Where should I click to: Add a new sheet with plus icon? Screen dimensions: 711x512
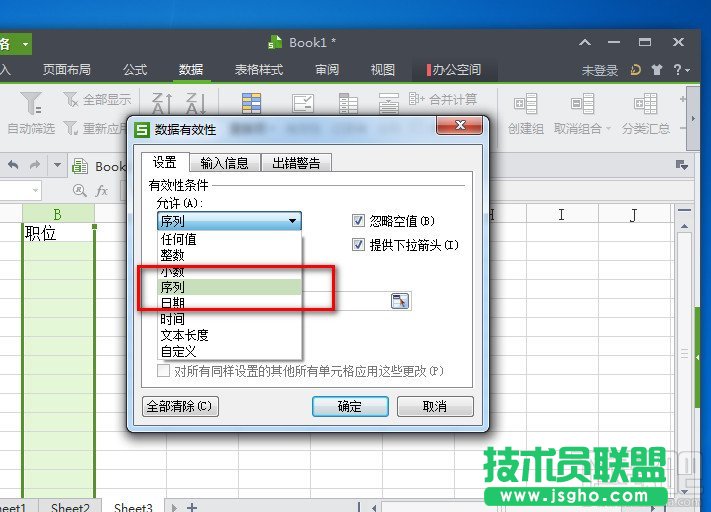pyautogui.click(x=192, y=507)
